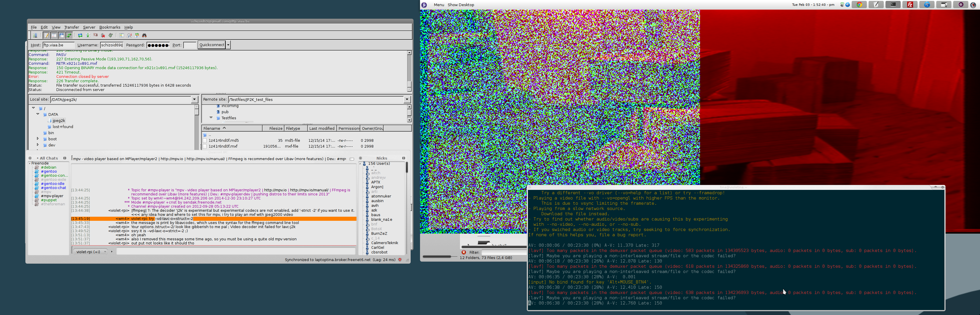
Task: Toggle message log display in FileZilla toolbar
Action: coord(46,35)
